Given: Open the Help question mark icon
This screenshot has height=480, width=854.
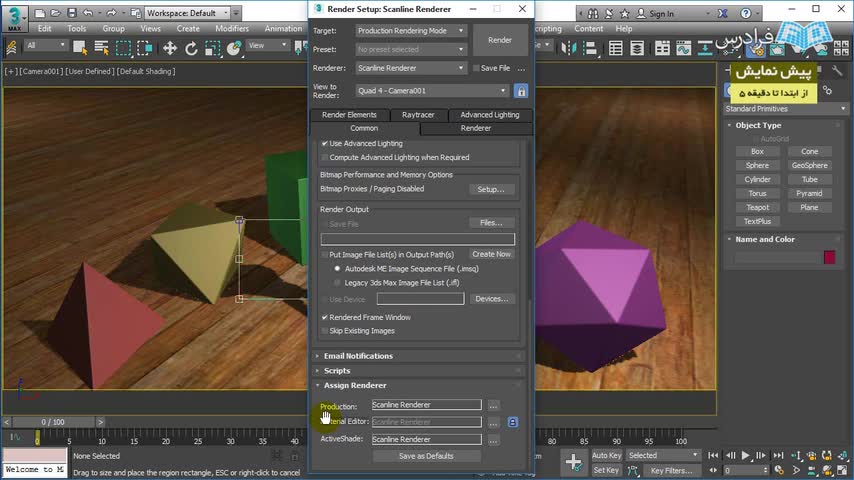Looking at the screenshot, I should (746, 14).
